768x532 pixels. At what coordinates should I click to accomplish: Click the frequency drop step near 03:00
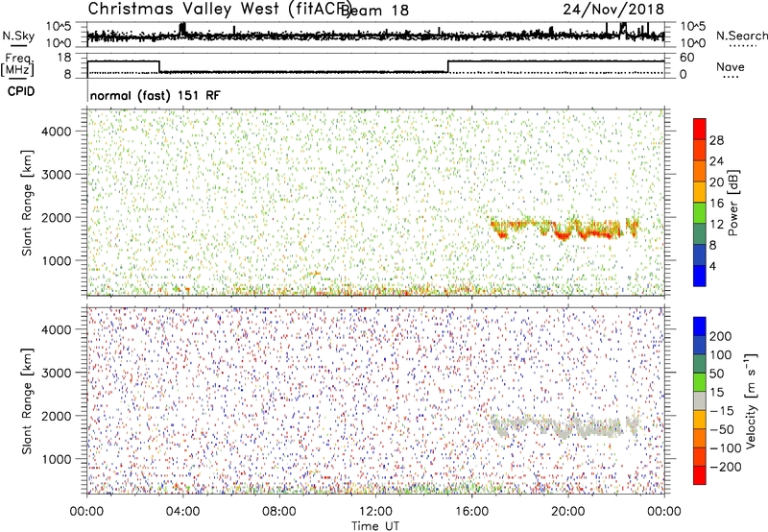[x=159, y=66]
